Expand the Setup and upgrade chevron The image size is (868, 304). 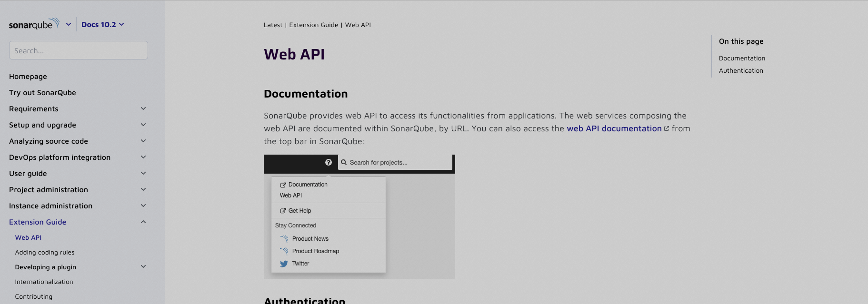click(x=143, y=125)
